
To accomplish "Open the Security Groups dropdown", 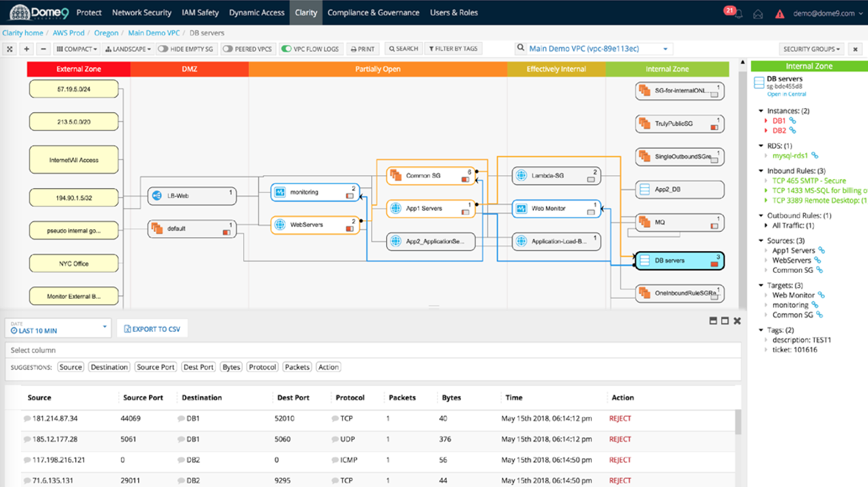I will pos(812,49).
